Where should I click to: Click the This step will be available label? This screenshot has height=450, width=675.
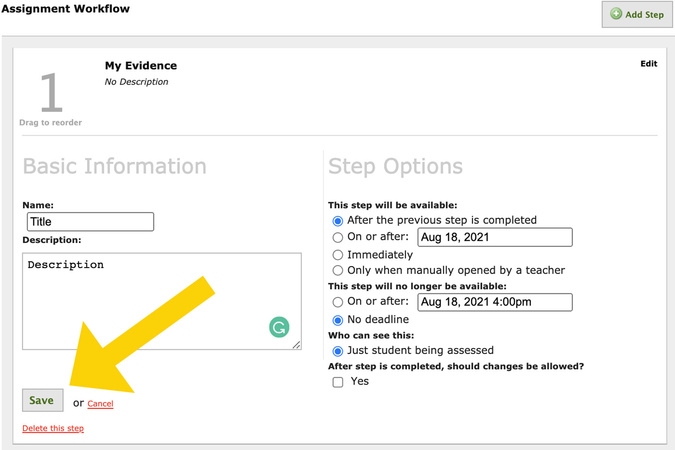pos(393,205)
